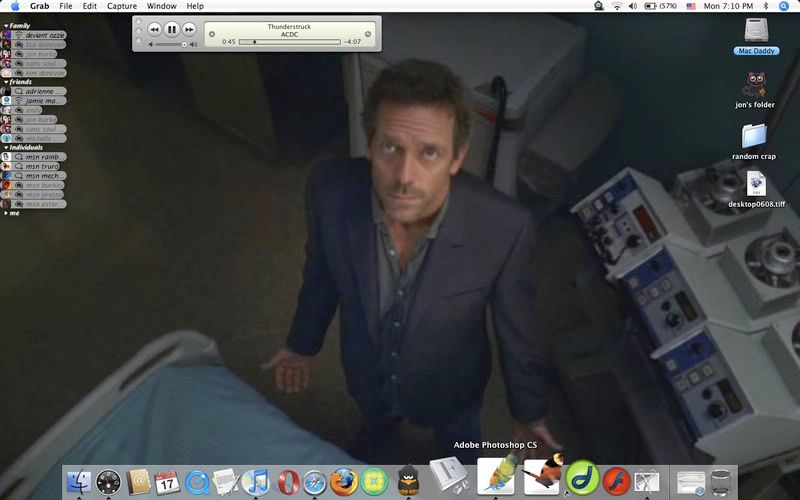Select contact msn mech
800x500 pixels.
pyautogui.click(x=34, y=176)
